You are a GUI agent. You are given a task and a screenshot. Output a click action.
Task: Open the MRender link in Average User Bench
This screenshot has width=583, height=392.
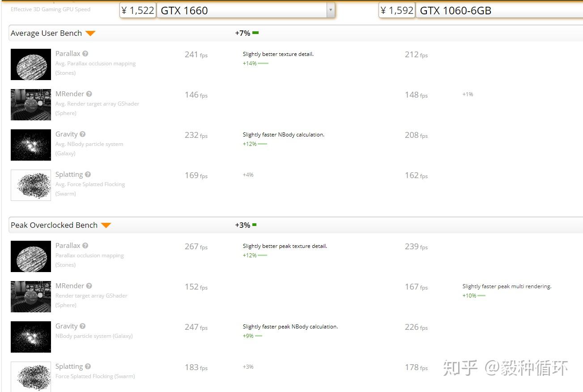(70, 94)
